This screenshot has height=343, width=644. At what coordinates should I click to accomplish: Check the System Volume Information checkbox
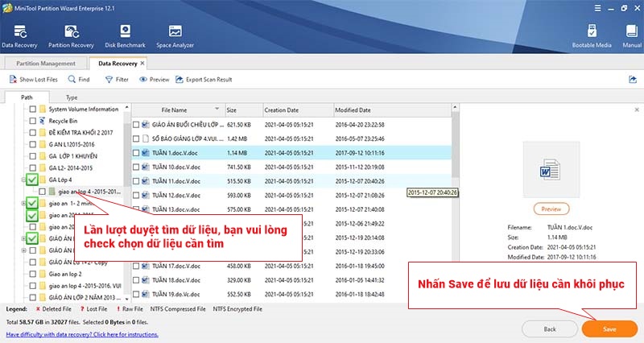(x=32, y=110)
